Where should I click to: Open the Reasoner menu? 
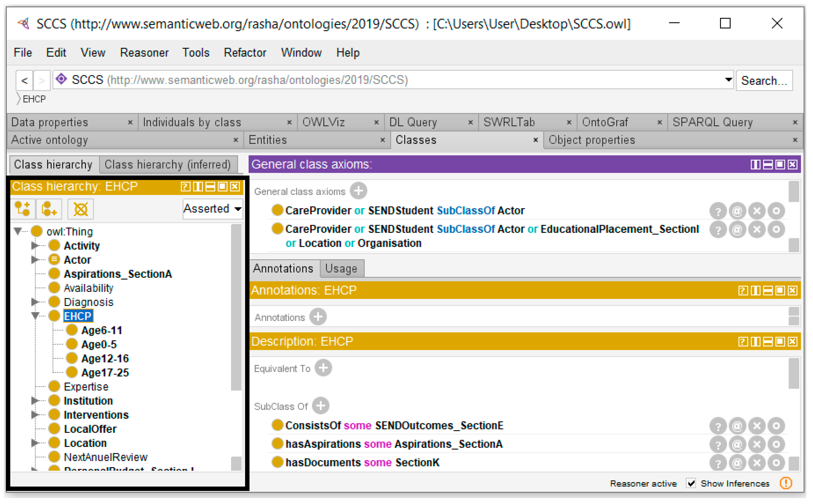click(x=144, y=53)
